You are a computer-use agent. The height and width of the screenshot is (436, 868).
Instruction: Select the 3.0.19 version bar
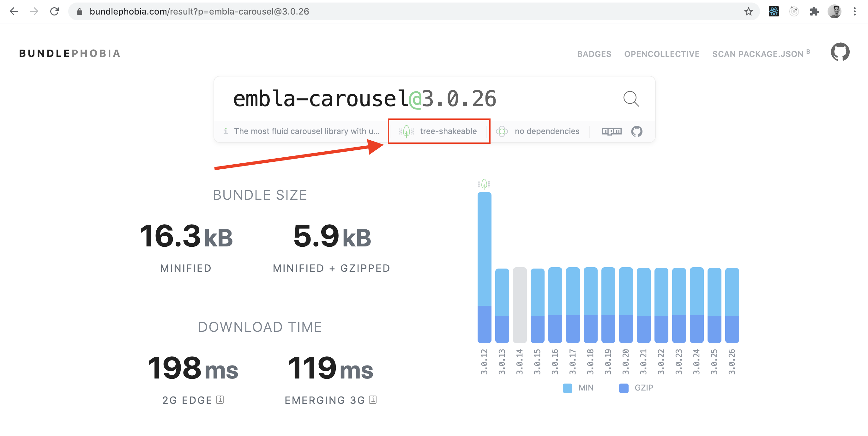click(608, 305)
